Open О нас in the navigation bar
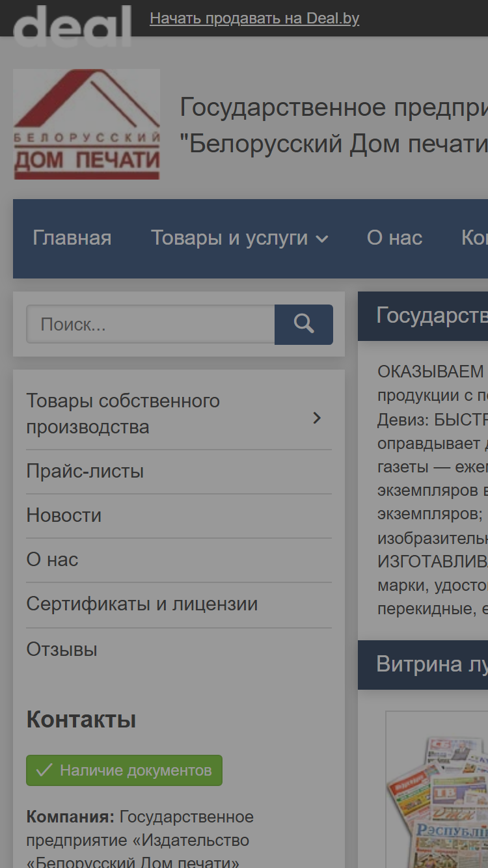The image size is (488, 868). click(x=394, y=238)
